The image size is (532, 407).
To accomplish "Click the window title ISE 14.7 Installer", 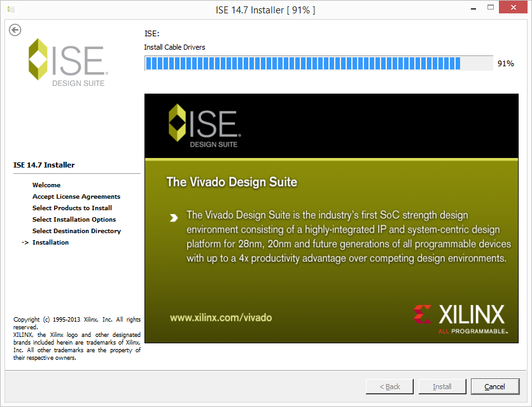I will [x=265, y=10].
